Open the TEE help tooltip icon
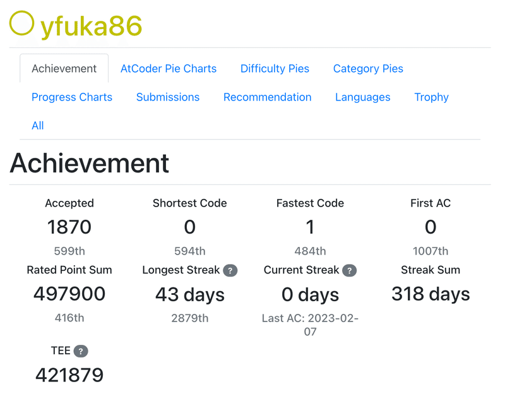 (x=80, y=351)
